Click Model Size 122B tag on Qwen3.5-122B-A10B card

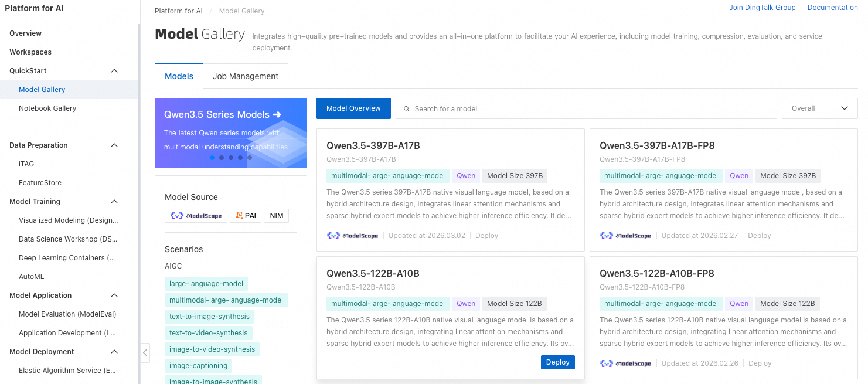point(515,304)
